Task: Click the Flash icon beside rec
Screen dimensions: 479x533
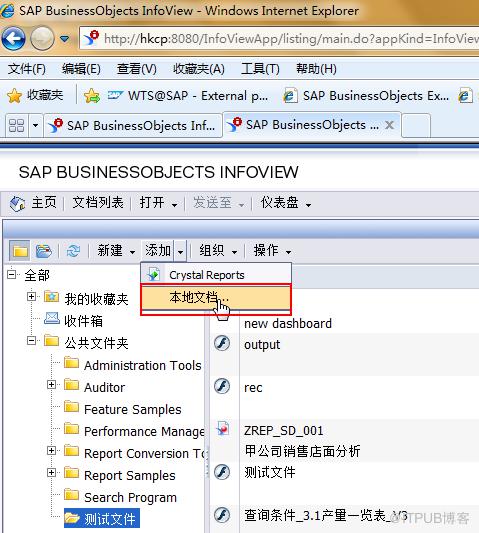Action: (222, 386)
